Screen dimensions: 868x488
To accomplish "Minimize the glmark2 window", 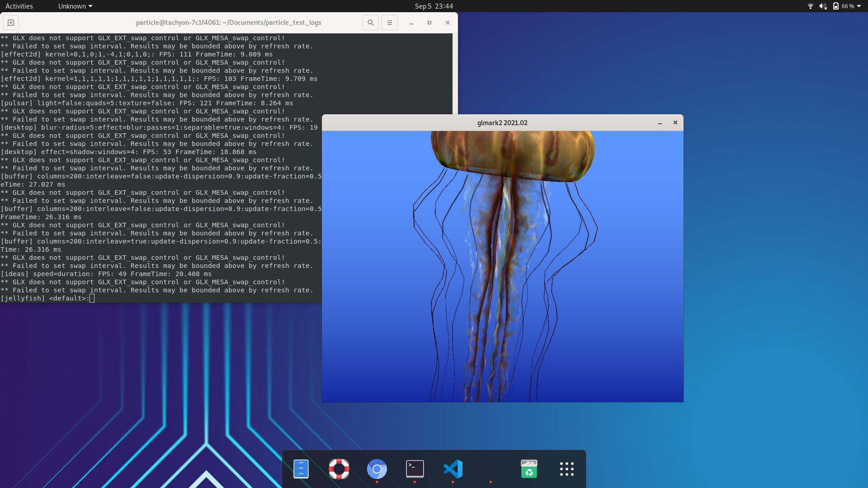I will (660, 123).
